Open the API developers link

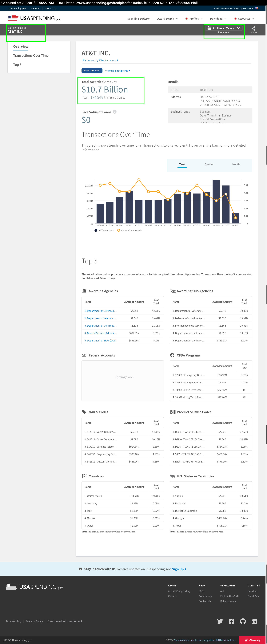pos(222,591)
